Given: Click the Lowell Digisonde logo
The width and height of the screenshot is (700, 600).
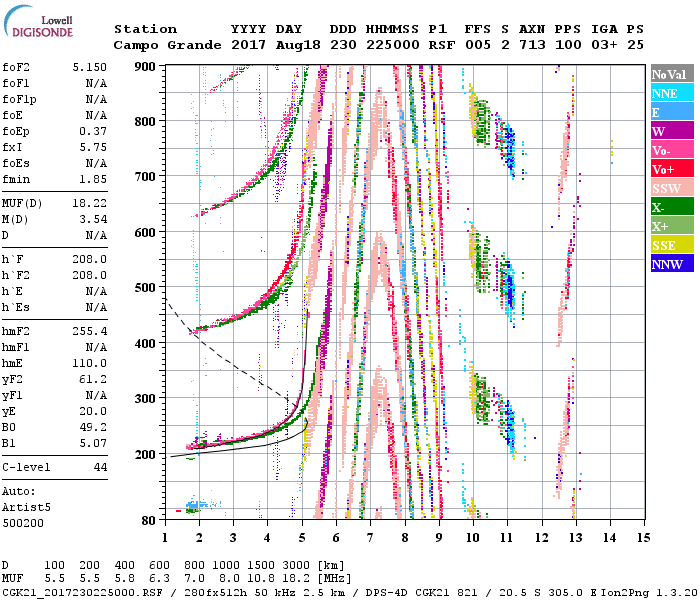Looking at the screenshot, I should point(38,22).
